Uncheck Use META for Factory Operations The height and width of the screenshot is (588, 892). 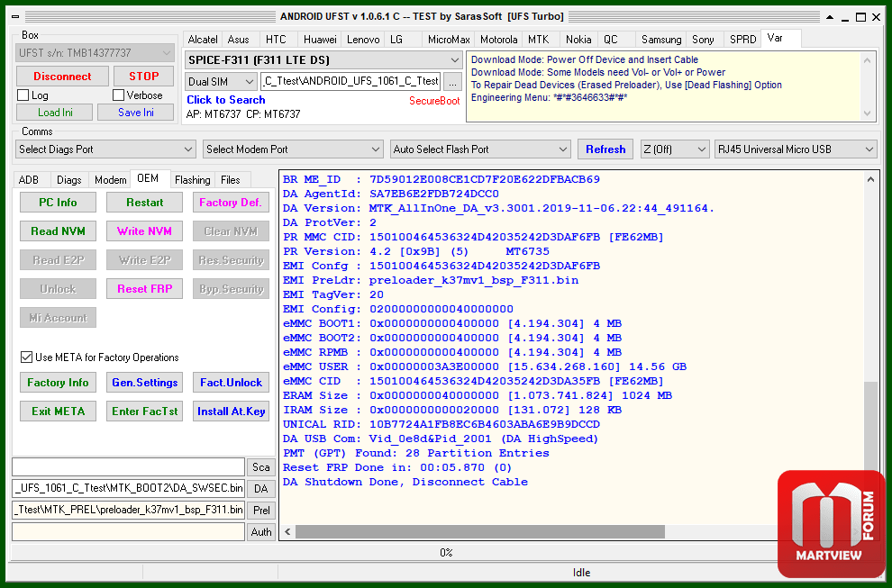[x=26, y=357]
